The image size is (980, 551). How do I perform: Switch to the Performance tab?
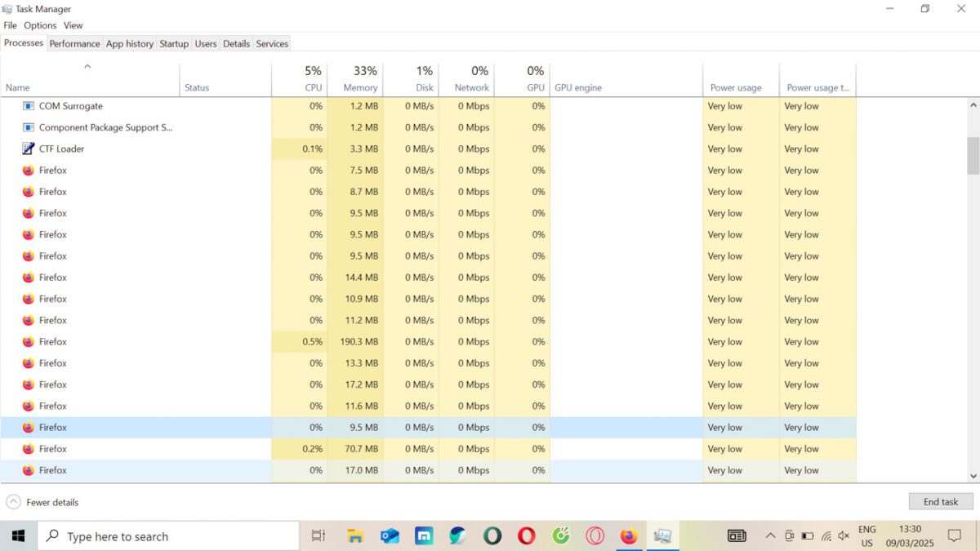74,43
